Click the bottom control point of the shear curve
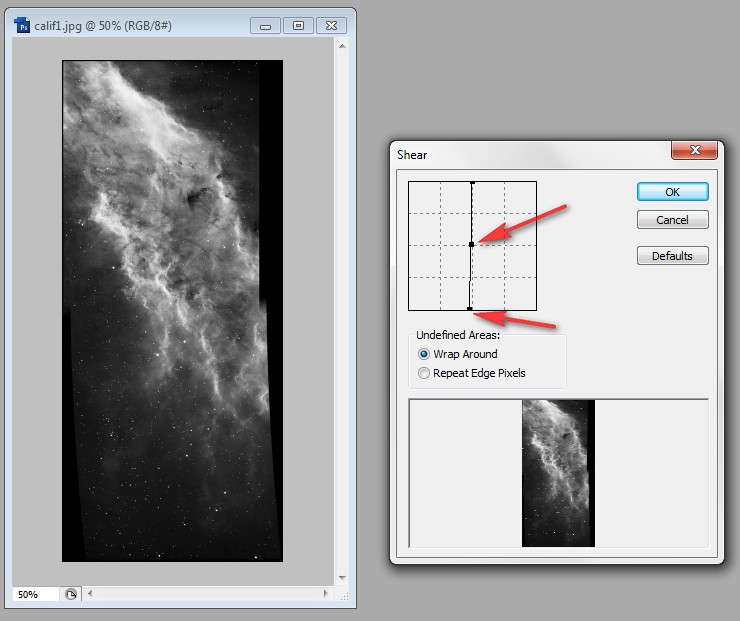 click(x=471, y=309)
